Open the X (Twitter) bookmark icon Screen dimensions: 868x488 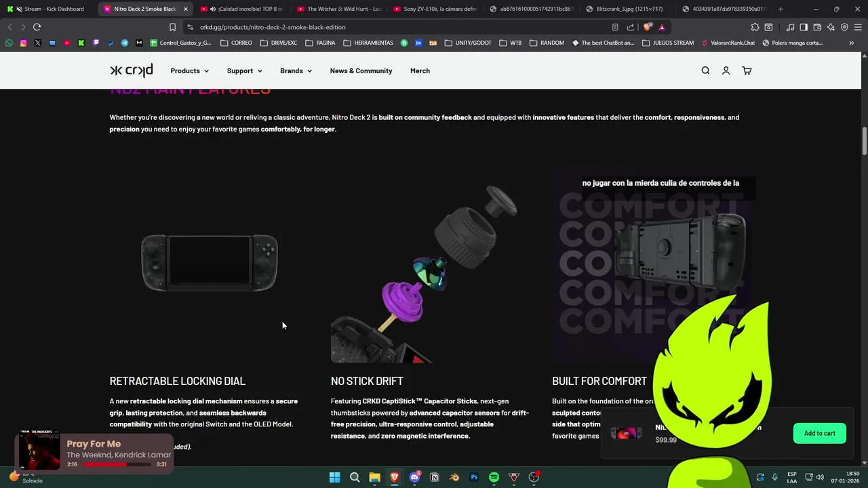(x=38, y=43)
